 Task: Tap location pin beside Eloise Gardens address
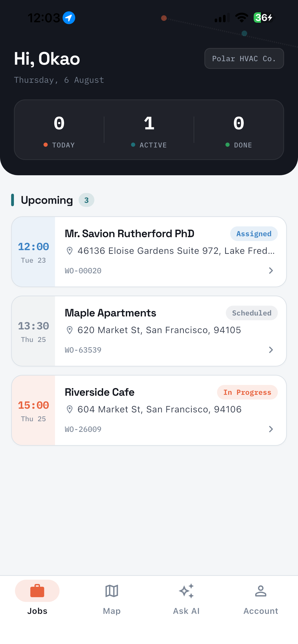[x=70, y=251]
